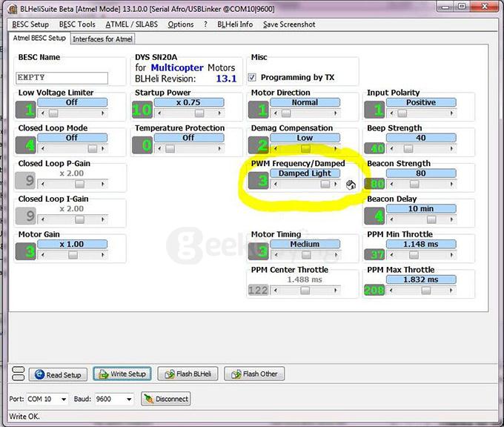Click the BESC Name input field
Viewport: 504px width, 427px height.
[x=62, y=78]
